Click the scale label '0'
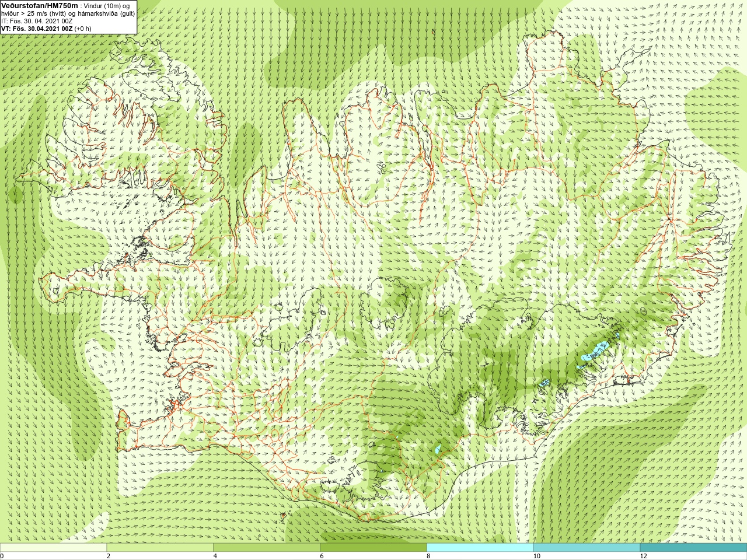747x560 pixels. [2, 556]
